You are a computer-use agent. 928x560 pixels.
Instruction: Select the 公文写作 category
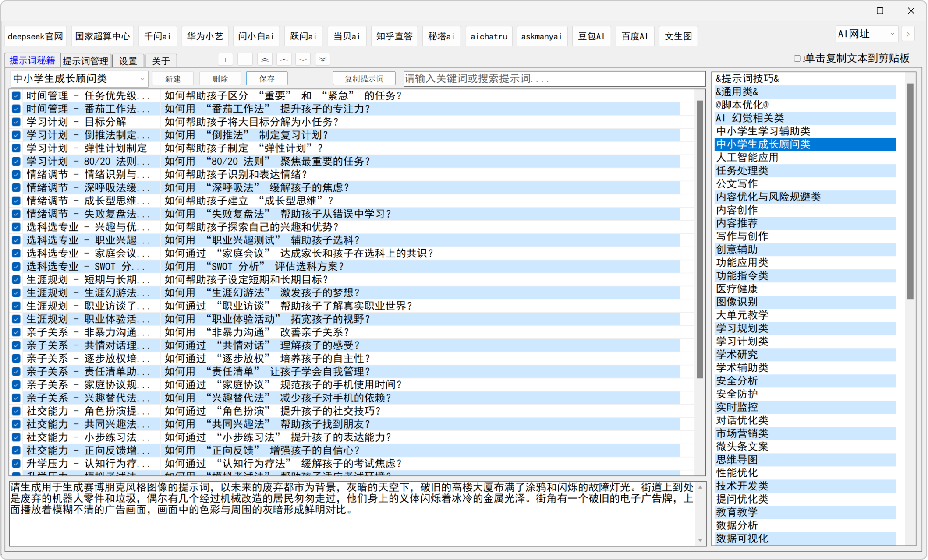point(805,184)
